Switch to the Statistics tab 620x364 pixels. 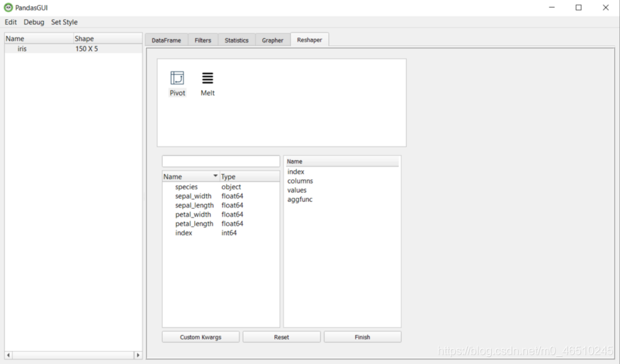[x=237, y=40]
